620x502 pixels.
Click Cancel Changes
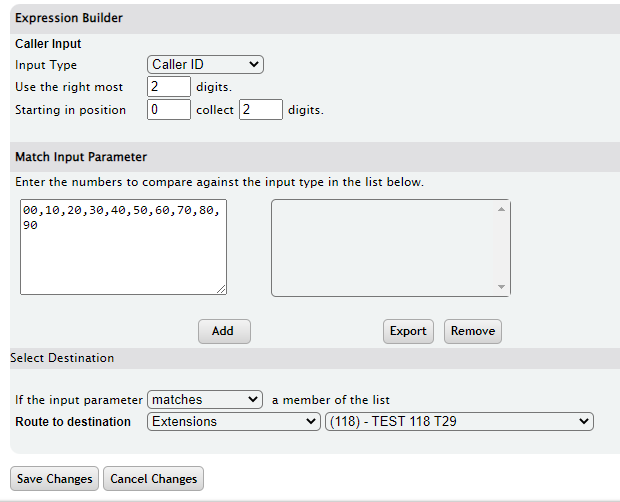pyautogui.click(x=153, y=479)
